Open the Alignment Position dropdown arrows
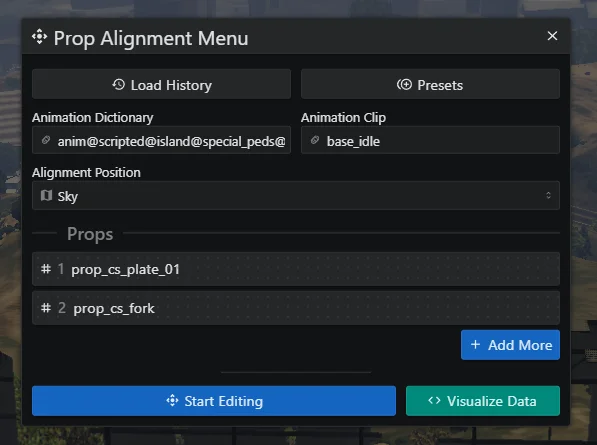 pos(548,195)
